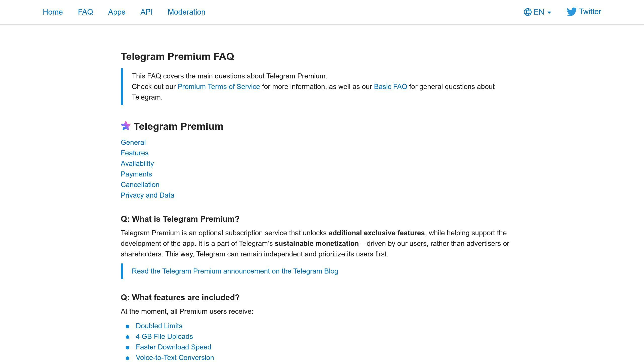The height and width of the screenshot is (362, 644).
Task: Expand the Features section link
Action: (x=135, y=153)
